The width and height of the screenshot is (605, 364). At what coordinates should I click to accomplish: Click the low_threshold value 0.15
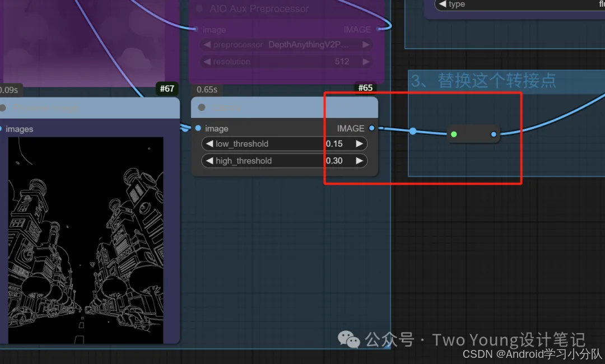pyautogui.click(x=334, y=144)
